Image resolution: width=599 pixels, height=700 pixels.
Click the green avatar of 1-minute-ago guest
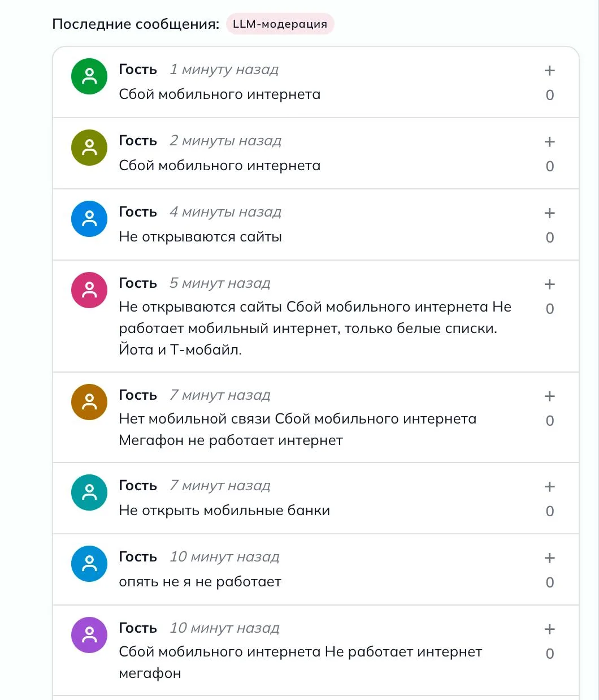click(89, 76)
